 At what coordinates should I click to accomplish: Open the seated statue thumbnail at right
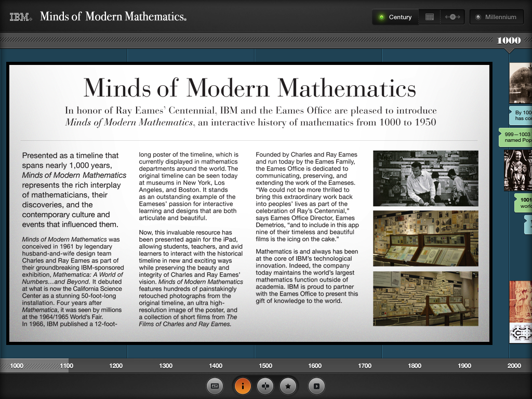[x=518, y=170]
